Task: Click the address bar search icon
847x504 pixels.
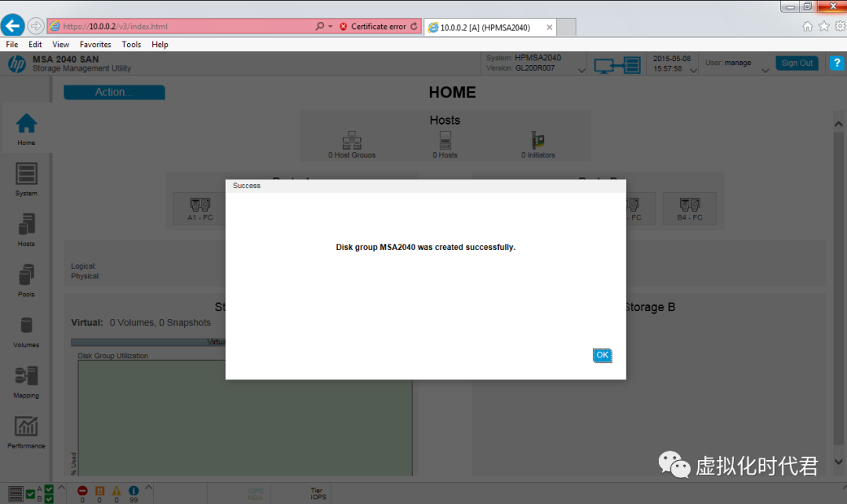Action: tap(320, 26)
